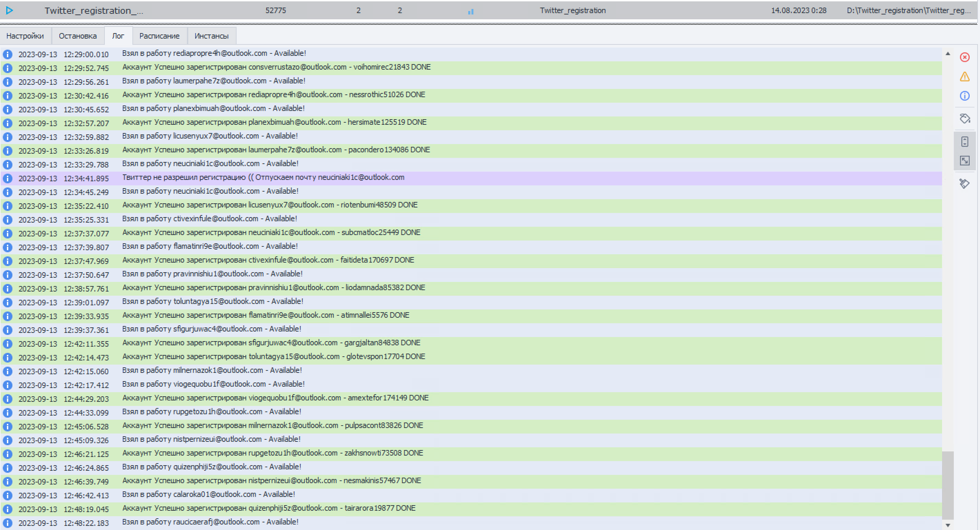Viewport: 980px width, 530px height.
Task: Click the paint bucket log color icon
Action: pyautogui.click(x=964, y=119)
